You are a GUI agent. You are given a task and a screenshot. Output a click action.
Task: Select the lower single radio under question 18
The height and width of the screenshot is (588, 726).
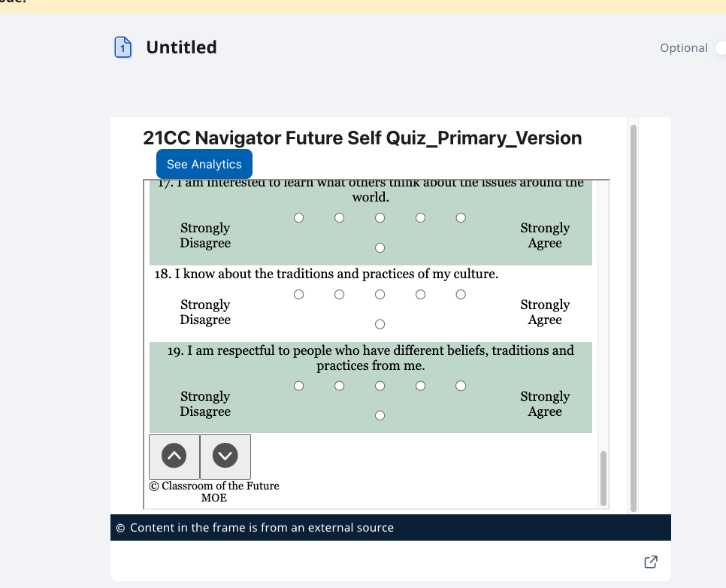point(380,324)
